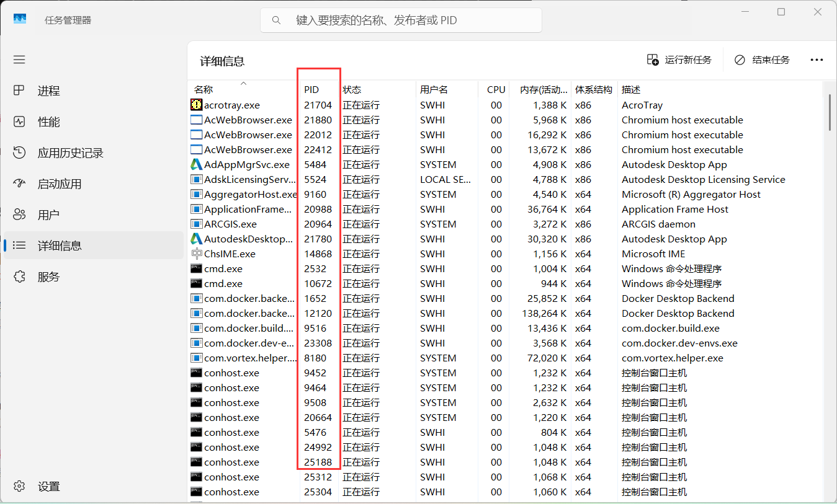
Task: Sort by the 描述 column header
Action: point(720,89)
